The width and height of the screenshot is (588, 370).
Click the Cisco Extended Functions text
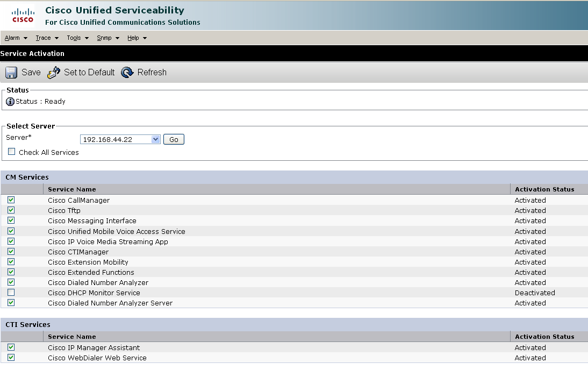pyautogui.click(x=91, y=273)
